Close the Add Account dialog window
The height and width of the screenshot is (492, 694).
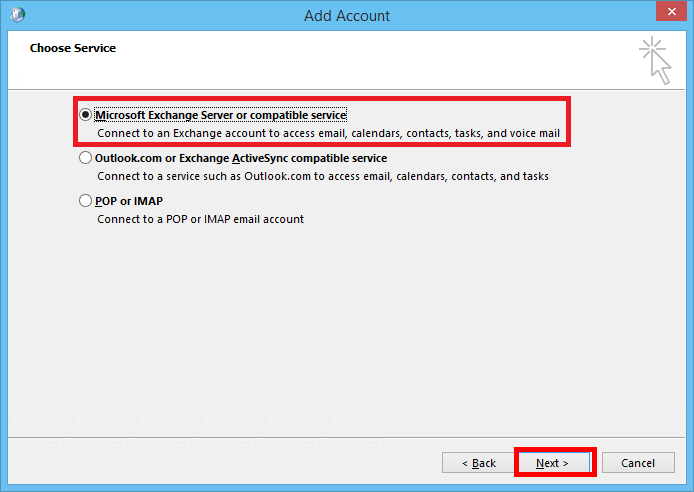click(671, 11)
